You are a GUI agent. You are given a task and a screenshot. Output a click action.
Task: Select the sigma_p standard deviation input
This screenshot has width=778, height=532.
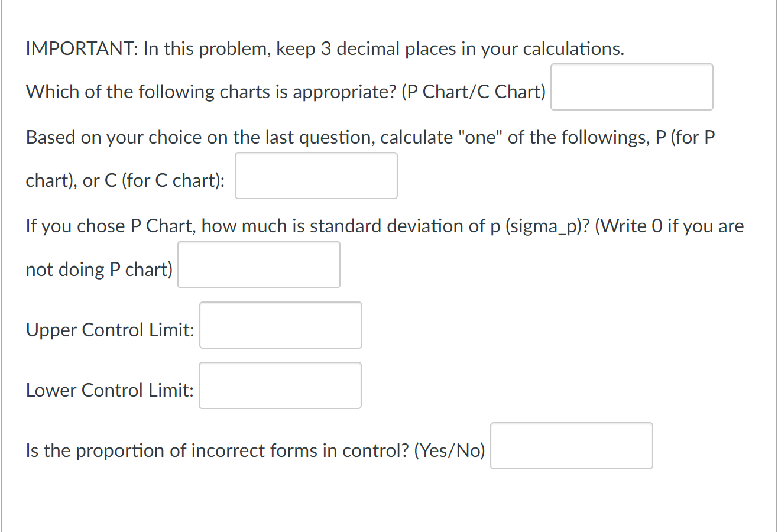[x=259, y=264]
